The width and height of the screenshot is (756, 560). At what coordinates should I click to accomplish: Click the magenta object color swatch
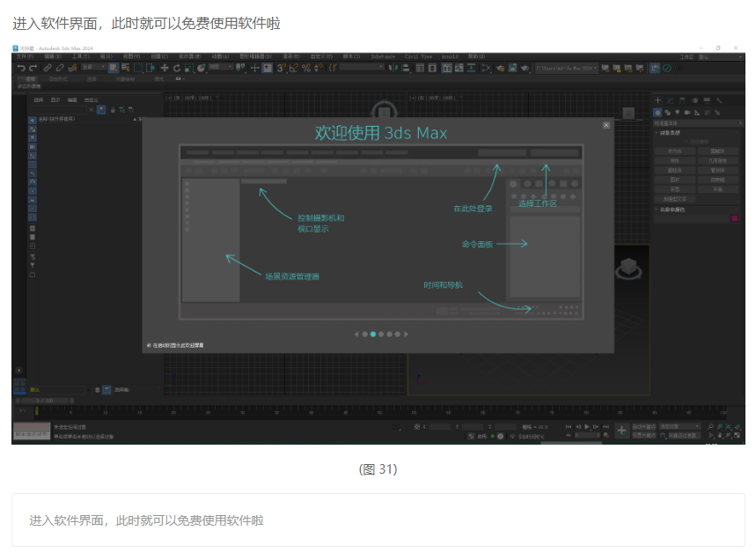click(x=734, y=218)
